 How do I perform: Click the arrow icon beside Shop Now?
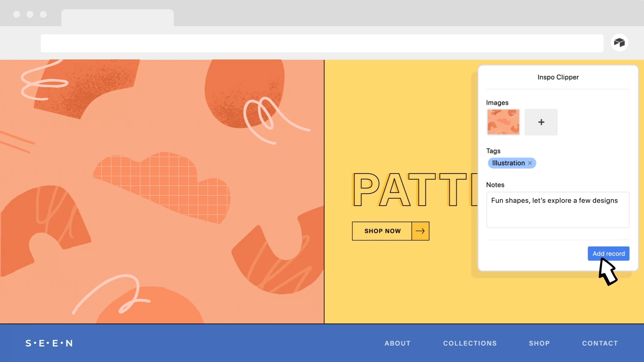coord(420,231)
